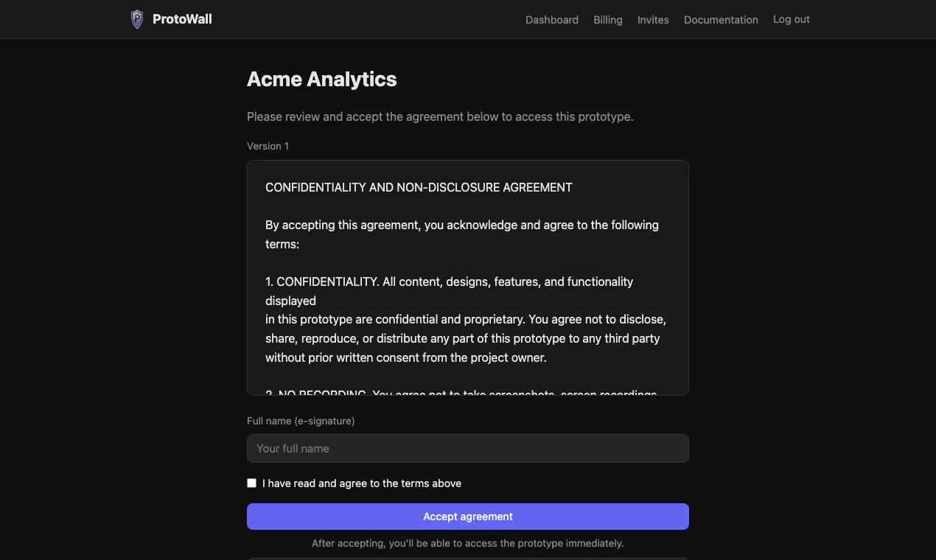
Task: Click the ProtoWall brand name
Action: click(181, 19)
